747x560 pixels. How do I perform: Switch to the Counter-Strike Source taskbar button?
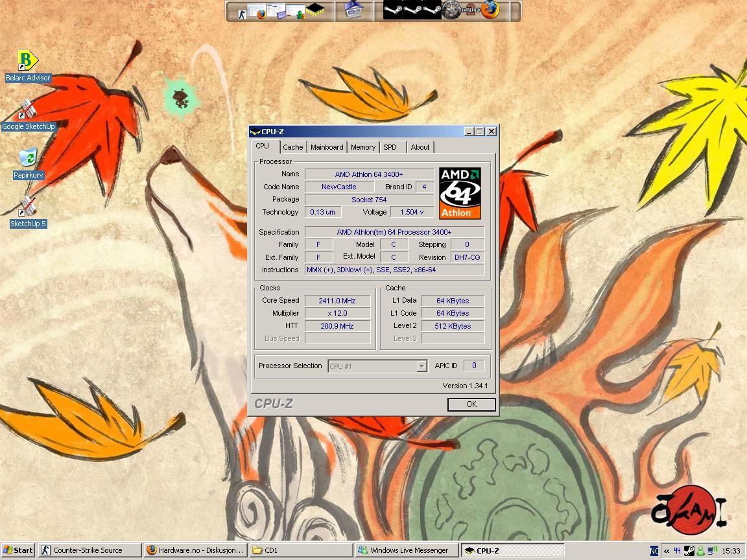click(90, 550)
